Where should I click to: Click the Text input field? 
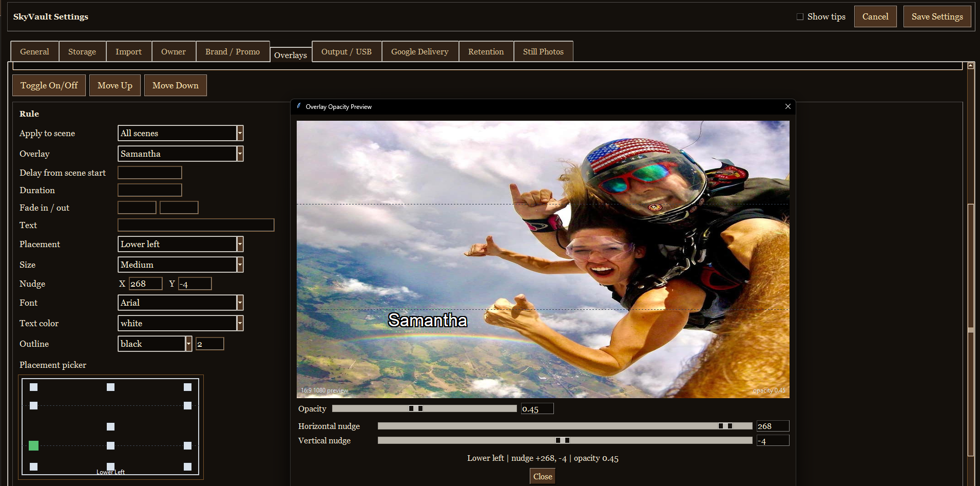coord(196,225)
